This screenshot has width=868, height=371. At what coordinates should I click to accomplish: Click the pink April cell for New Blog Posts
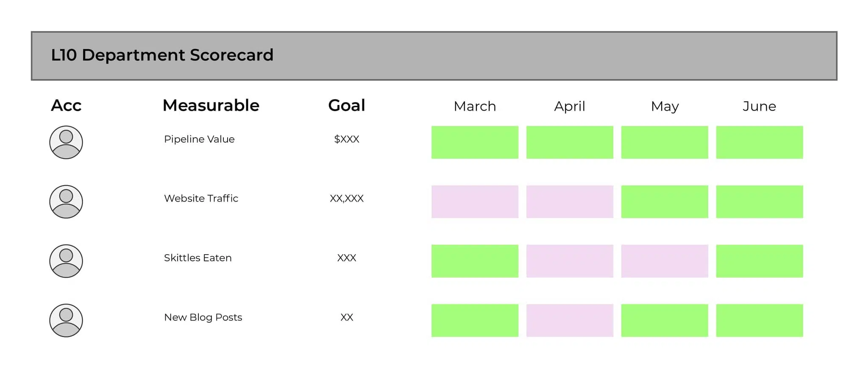[x=570, y=320]
